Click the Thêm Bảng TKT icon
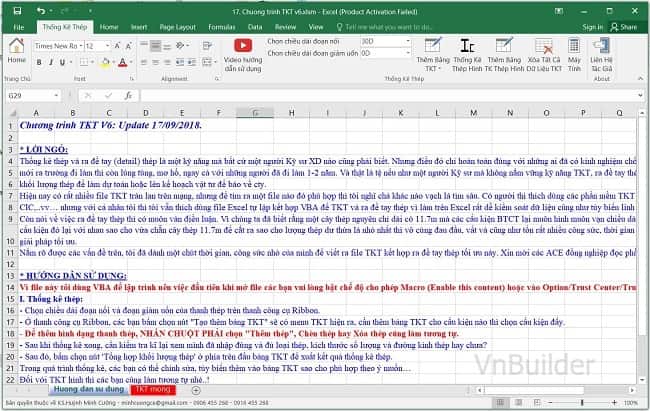Screen dimensions: 650x411 (433, 52)
